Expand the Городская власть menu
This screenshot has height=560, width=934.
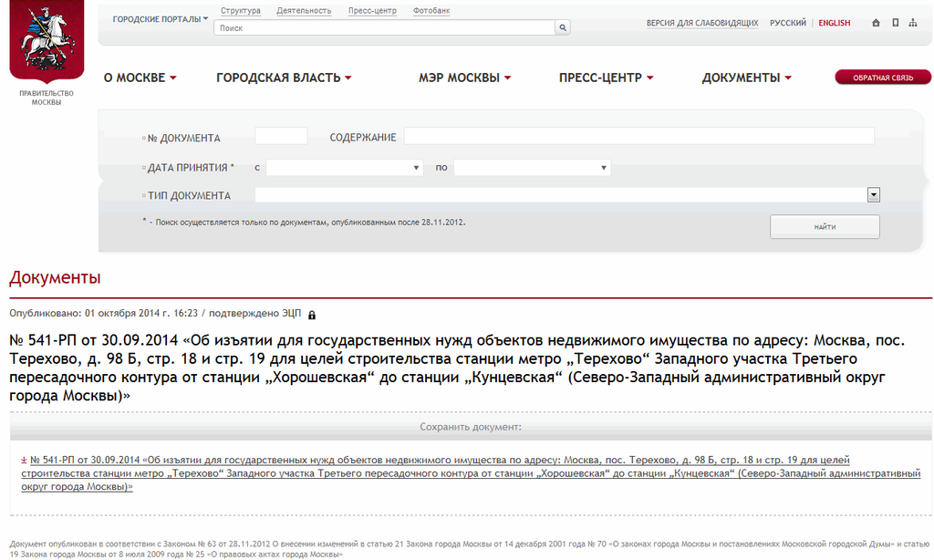(284, 78)
